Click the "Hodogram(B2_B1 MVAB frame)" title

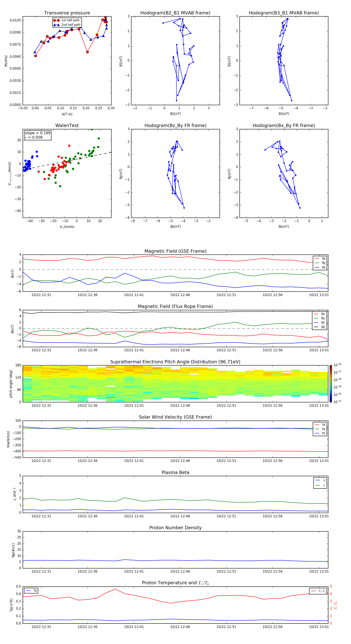(175, 13)
